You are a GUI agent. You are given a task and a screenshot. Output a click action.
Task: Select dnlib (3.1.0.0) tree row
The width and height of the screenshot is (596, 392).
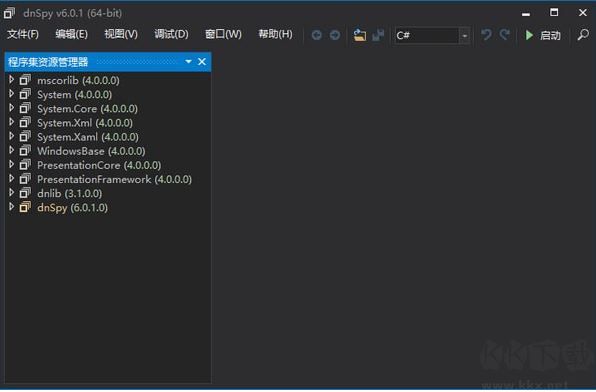click(x=70, y=194)
